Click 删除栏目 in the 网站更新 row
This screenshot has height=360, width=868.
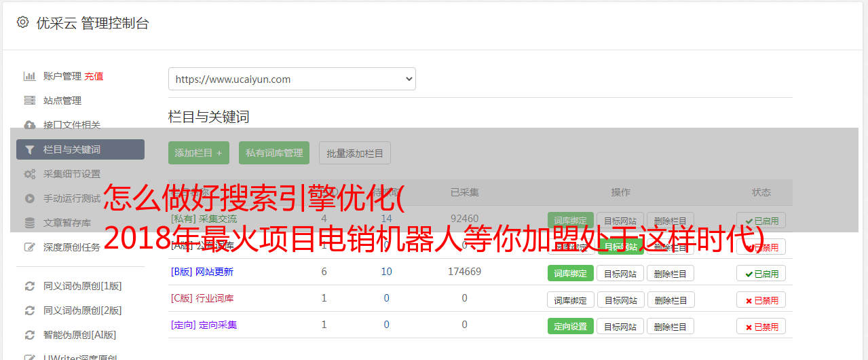pos(671,273)
